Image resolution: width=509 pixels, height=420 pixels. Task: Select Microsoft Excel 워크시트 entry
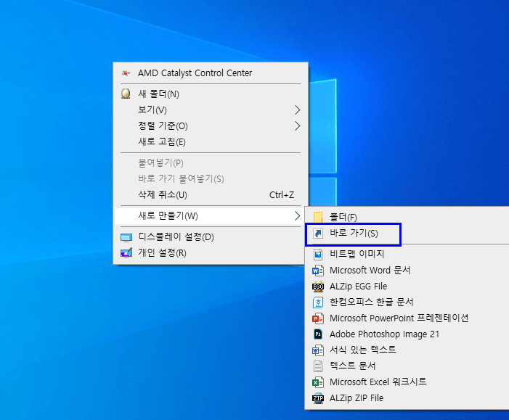[x=407, y=382]
